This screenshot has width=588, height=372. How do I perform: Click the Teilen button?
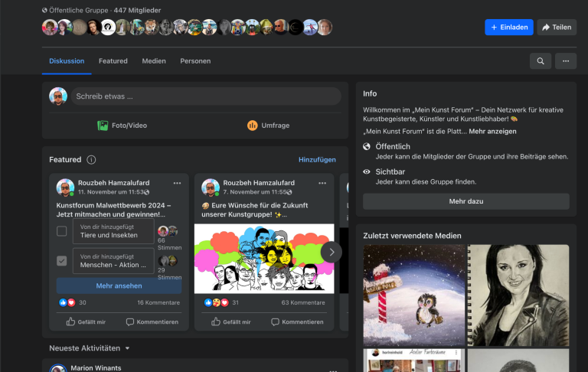pyautogui.click(x=557, y=28)
